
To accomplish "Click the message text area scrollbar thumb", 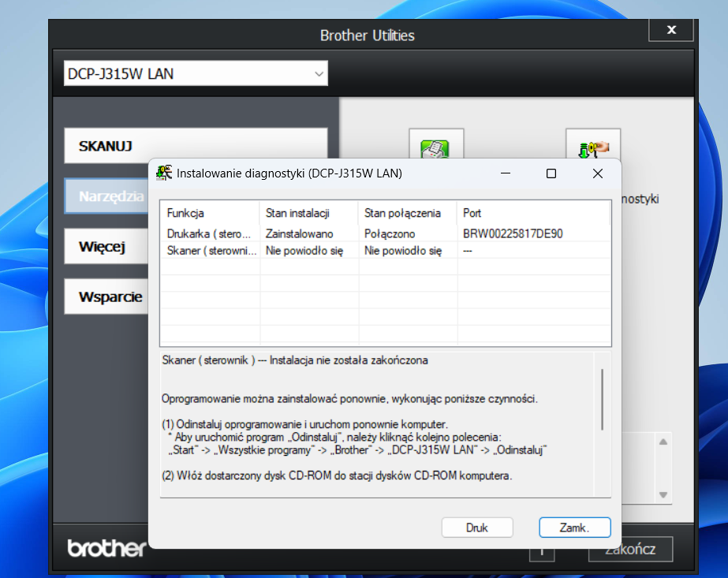I will point(602,399).
